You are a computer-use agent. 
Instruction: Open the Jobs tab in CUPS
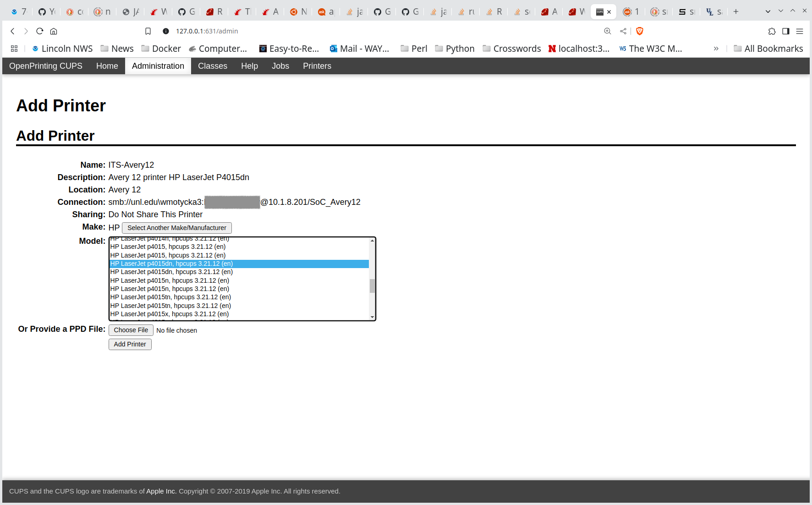(280, 66)
